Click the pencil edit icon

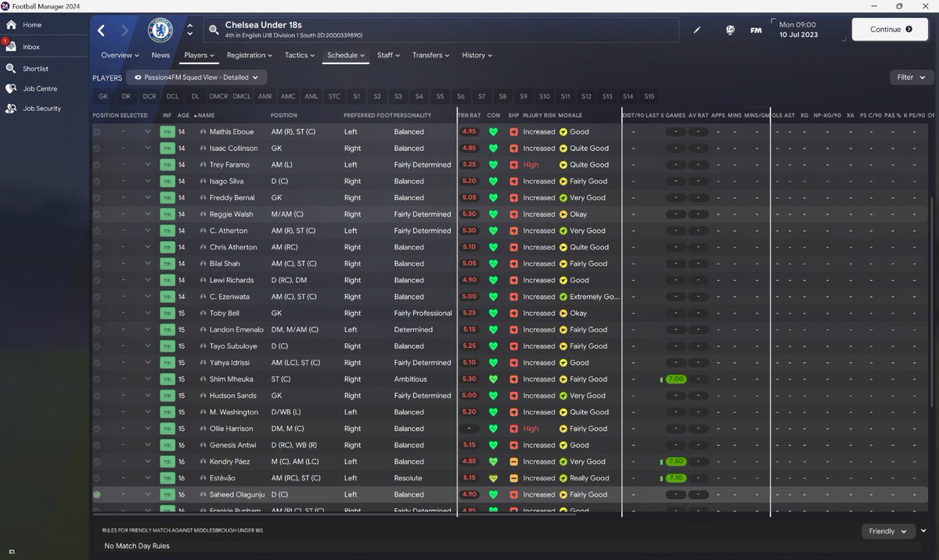697,31
